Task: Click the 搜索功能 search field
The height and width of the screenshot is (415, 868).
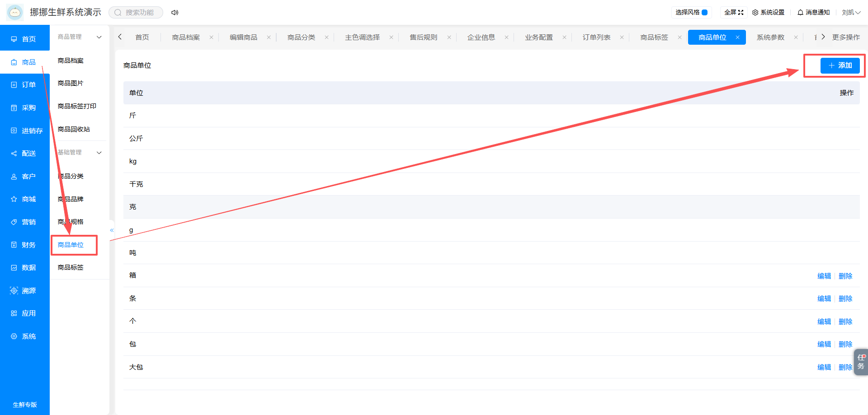Action: [x=136, y=13]
